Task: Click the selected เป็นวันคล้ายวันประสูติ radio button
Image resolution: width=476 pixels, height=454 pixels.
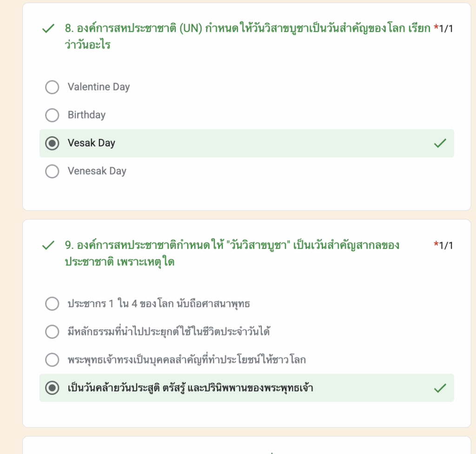Action: (52, 388)
